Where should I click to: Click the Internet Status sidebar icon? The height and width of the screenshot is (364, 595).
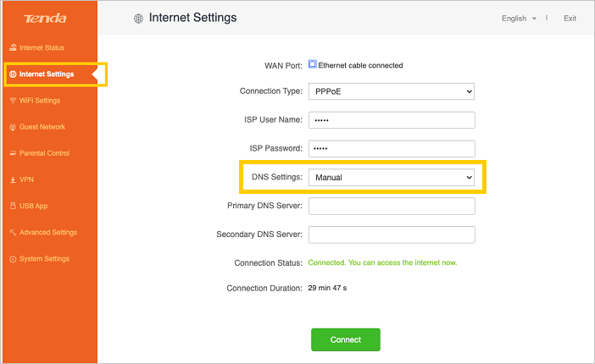coord(13,47)
